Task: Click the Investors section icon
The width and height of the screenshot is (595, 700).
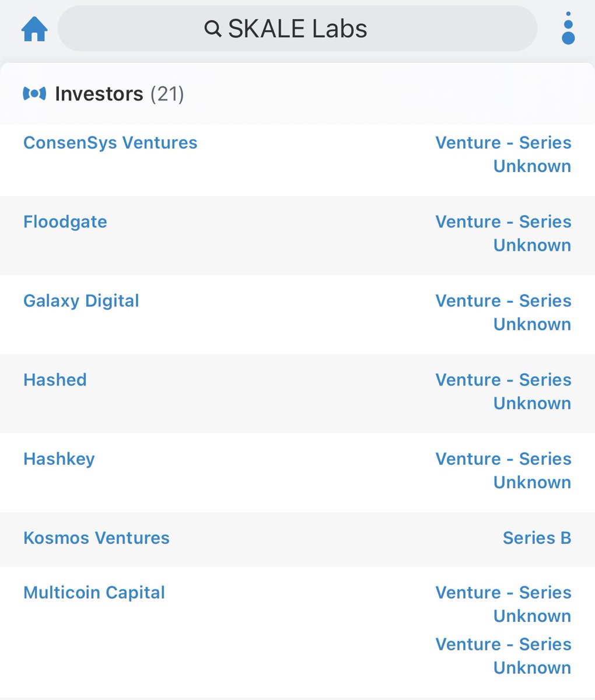Action: pos(34,93)
